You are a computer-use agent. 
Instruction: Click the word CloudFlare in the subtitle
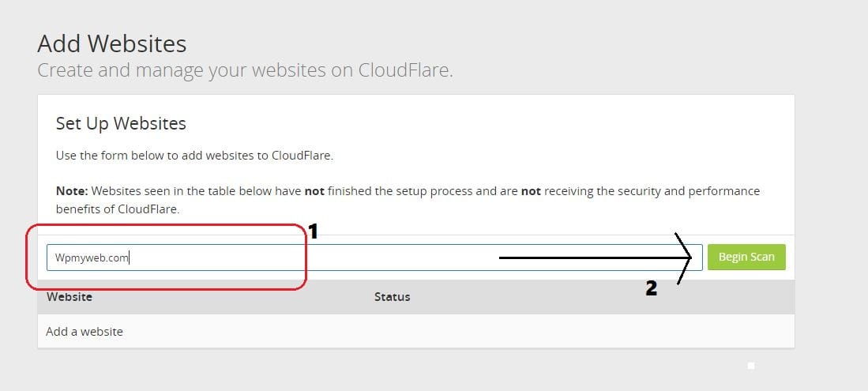pos(406,70)
